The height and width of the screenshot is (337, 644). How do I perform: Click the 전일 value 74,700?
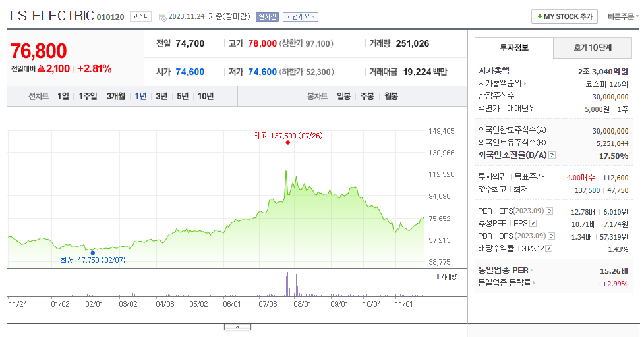pyautogui.click(x=190, y=44)
